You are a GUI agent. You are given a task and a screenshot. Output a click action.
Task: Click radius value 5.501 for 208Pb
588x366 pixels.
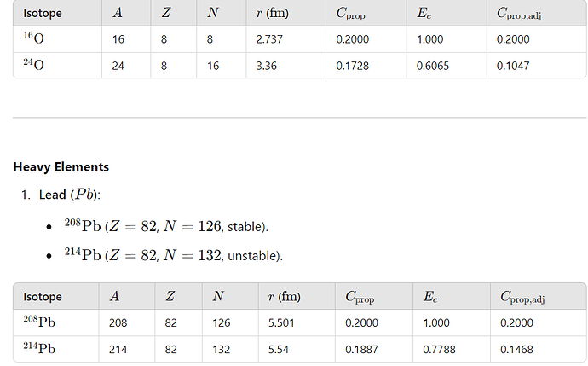tap(281, 322)
